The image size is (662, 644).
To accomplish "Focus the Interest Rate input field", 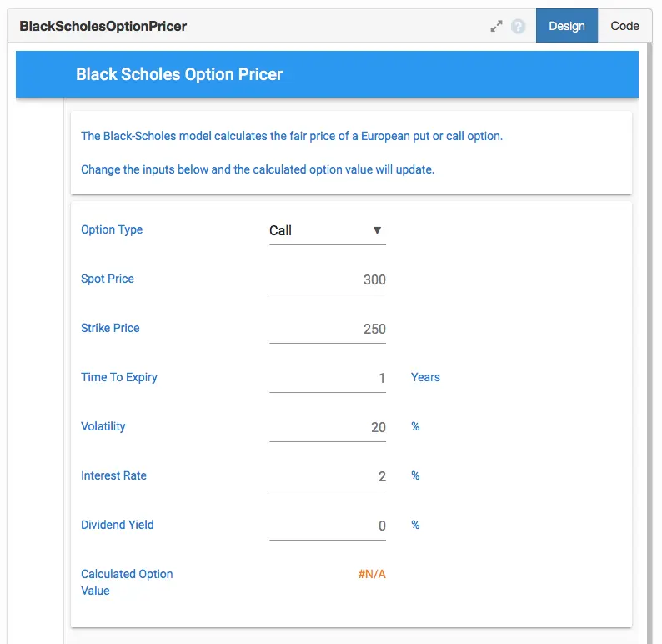I will (328, 477).
